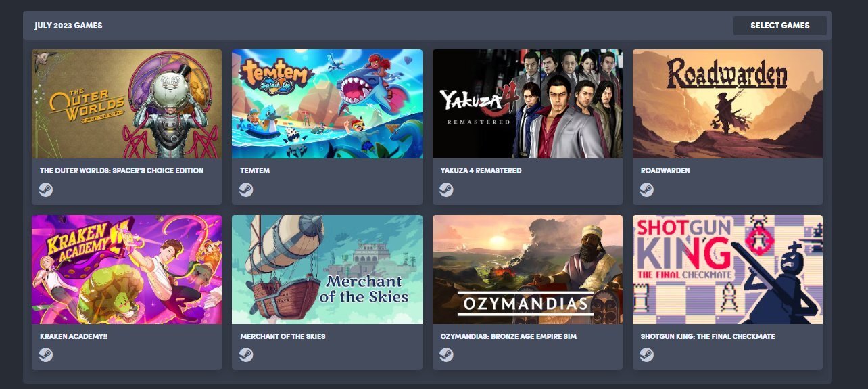The image size is (868, 389).
Task: Click the Steam icon under Shotgun King
Action: coord(647,354)
